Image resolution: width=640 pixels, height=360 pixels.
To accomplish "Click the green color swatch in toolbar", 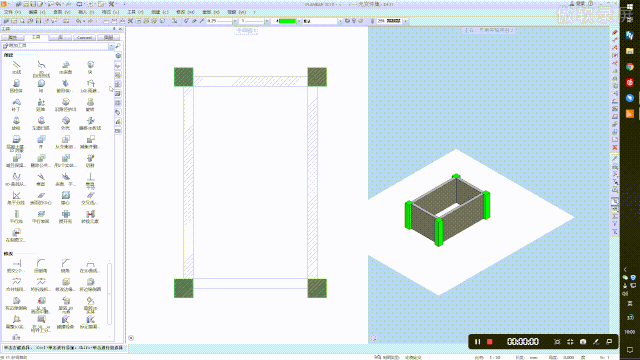I will pos(287,21).
